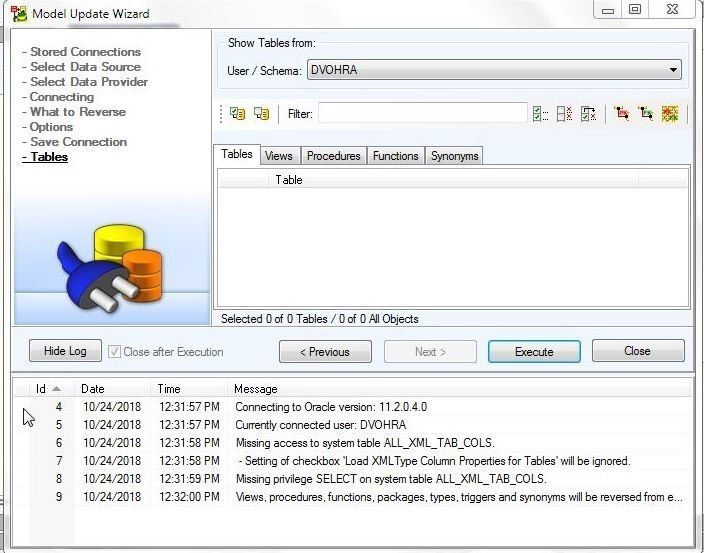Minimize the Model Update Wizard window
704x553 pixels.
tap(608, 9)
